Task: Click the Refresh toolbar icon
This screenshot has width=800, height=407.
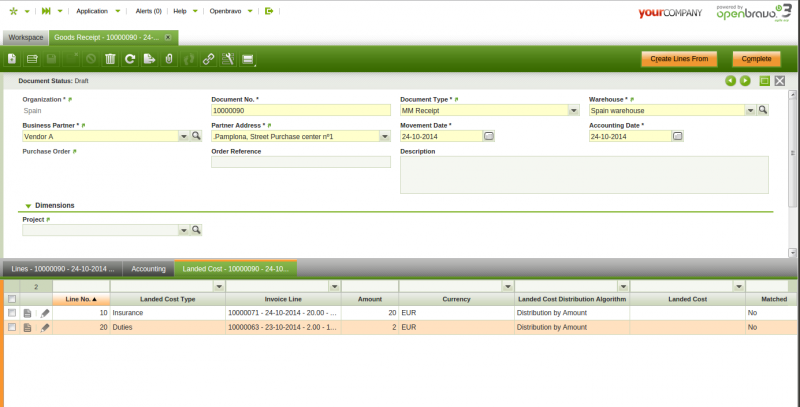Action: 129,60
